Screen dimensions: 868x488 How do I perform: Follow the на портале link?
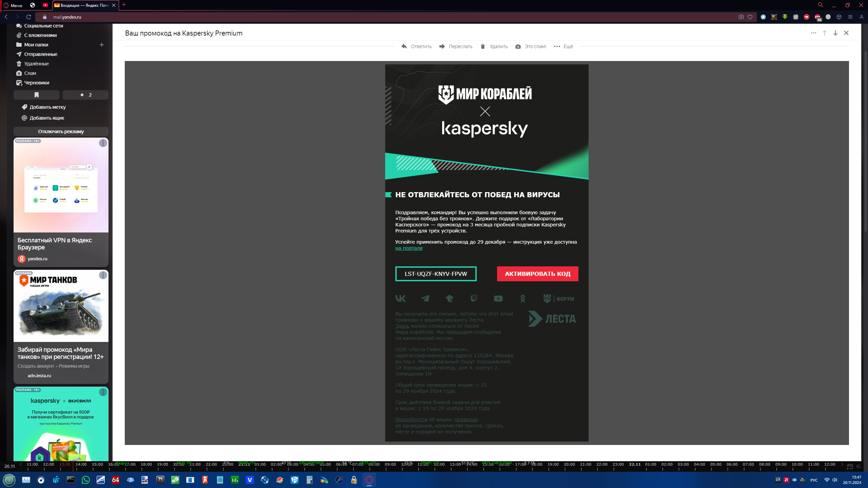(x=409, y=248)
